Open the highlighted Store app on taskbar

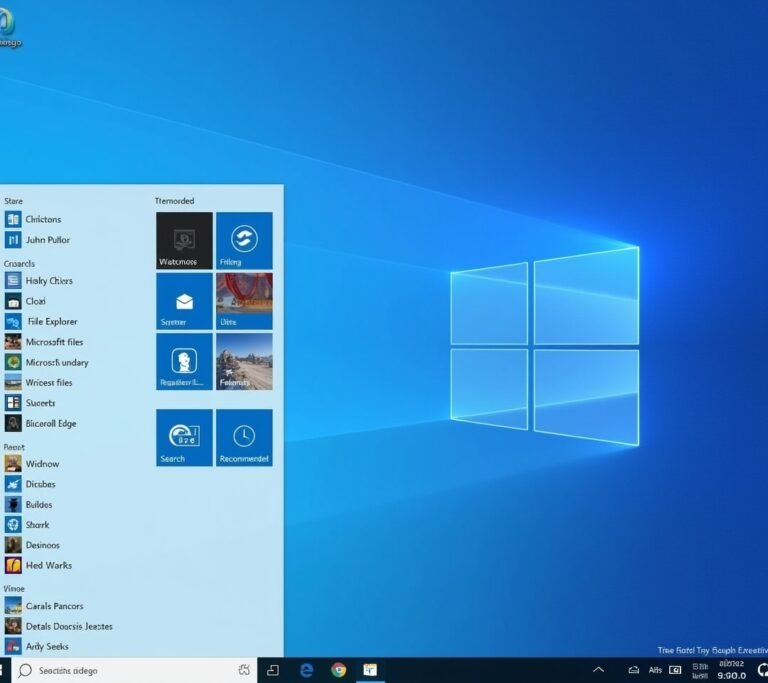(370, 670)
